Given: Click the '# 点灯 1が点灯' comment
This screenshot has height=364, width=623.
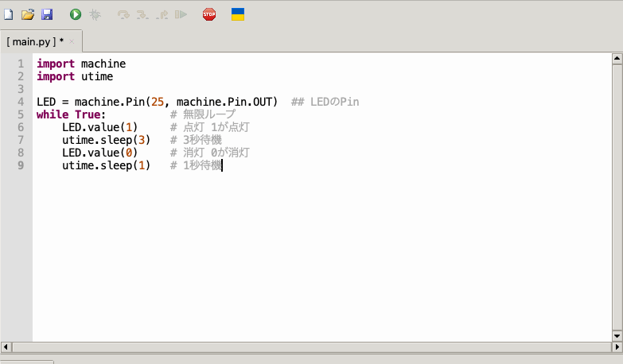Looking at the screenshot, I should click(210, 127).
